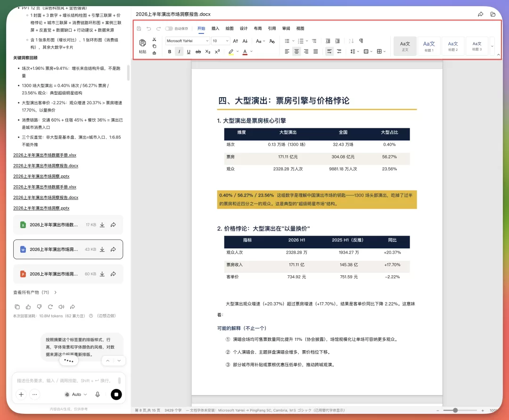Share the 60 KB PowerPoint file card

click(x=113, y=274)
